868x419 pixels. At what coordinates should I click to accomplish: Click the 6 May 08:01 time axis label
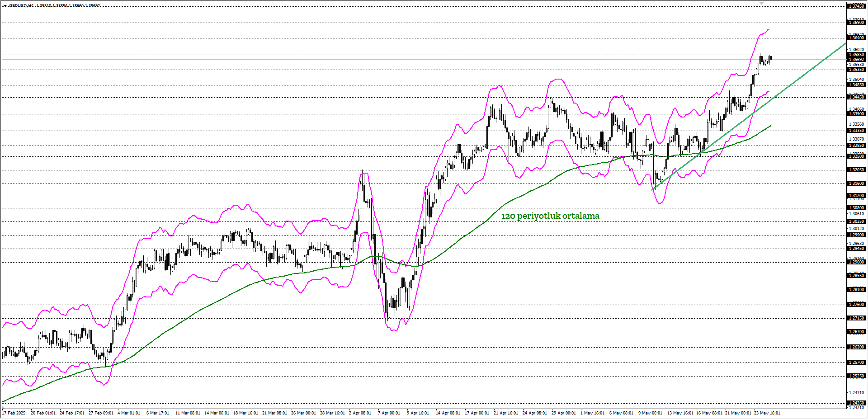(x=621, y=413)
